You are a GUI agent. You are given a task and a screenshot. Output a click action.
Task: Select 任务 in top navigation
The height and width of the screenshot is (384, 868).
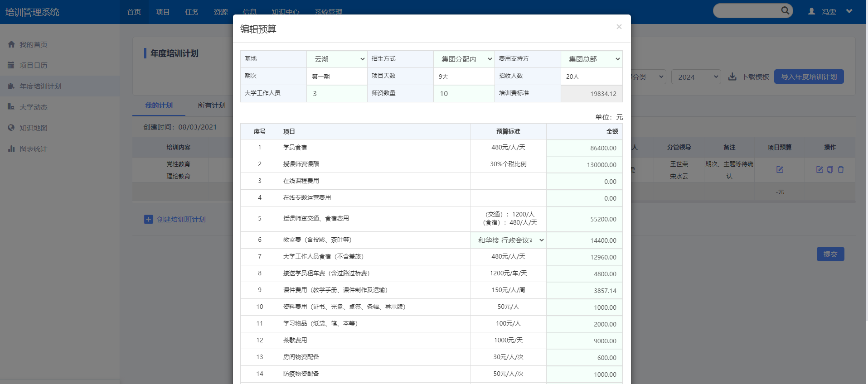coord(192,12)
